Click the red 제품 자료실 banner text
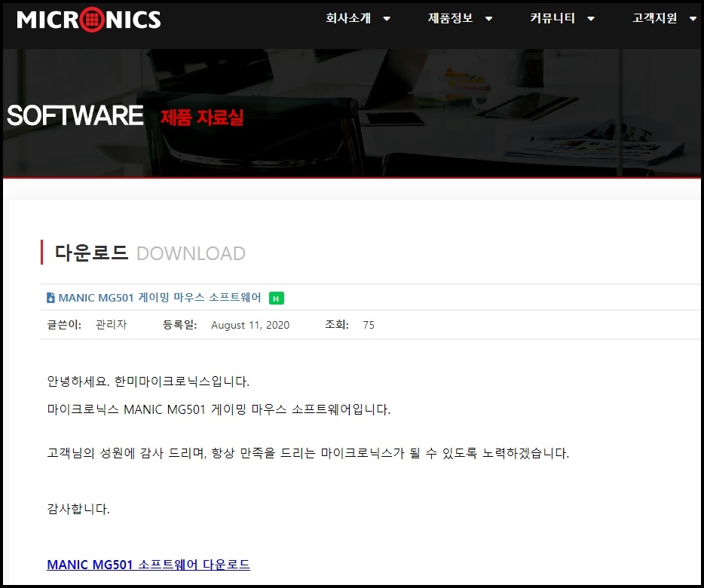704x588 pixels. (x=202, y=118)
